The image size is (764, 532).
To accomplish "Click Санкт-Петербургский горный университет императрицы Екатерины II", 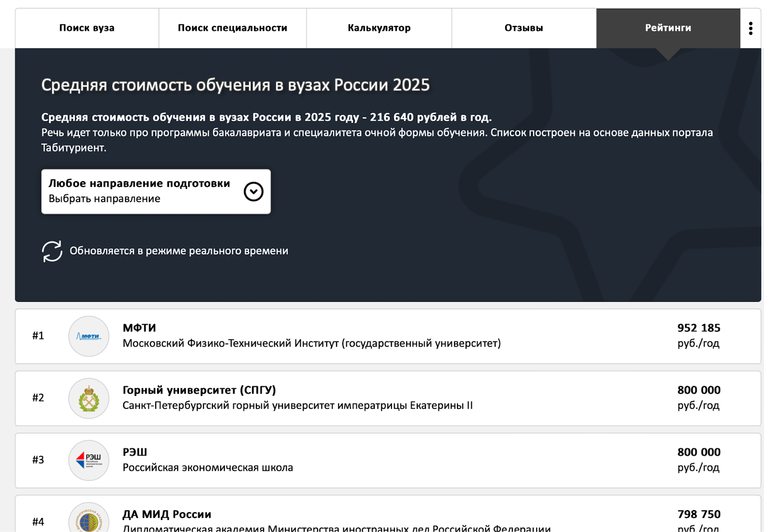I will [x=297, y=405].
